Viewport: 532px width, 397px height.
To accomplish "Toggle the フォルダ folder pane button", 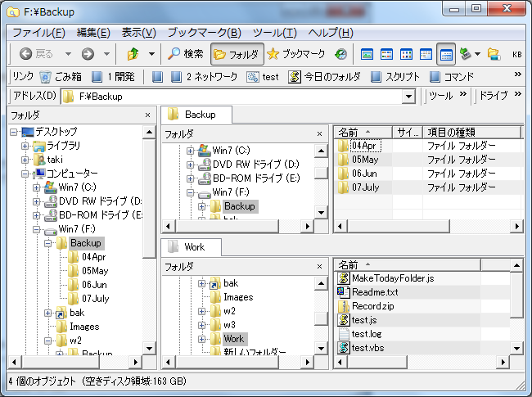I will point(237,54).
